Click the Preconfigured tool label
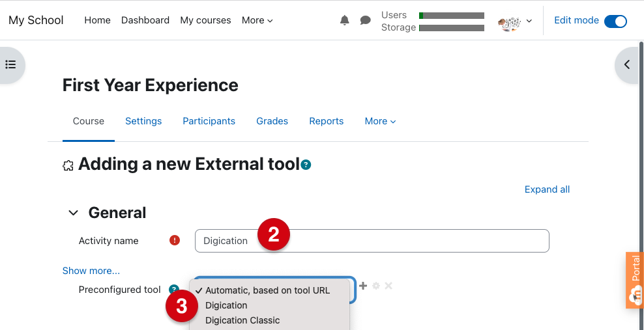The image size is (644, 330). (x=119, y=290)
